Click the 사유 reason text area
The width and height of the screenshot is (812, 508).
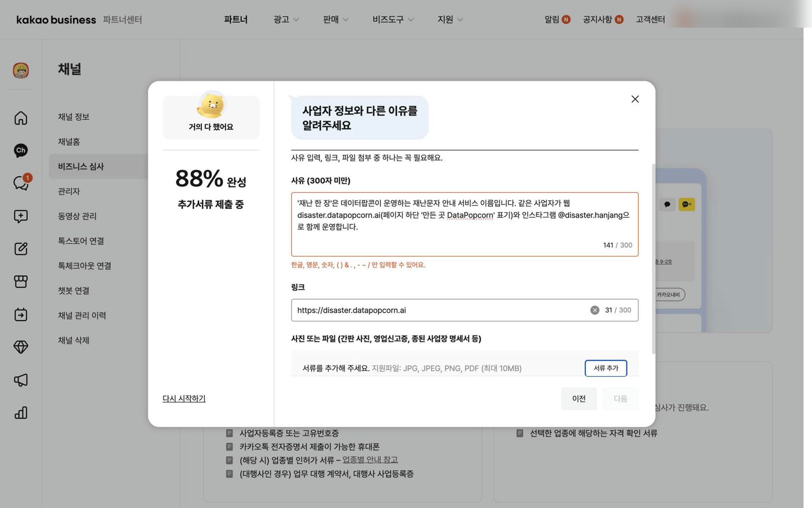(x=465, y=224)
